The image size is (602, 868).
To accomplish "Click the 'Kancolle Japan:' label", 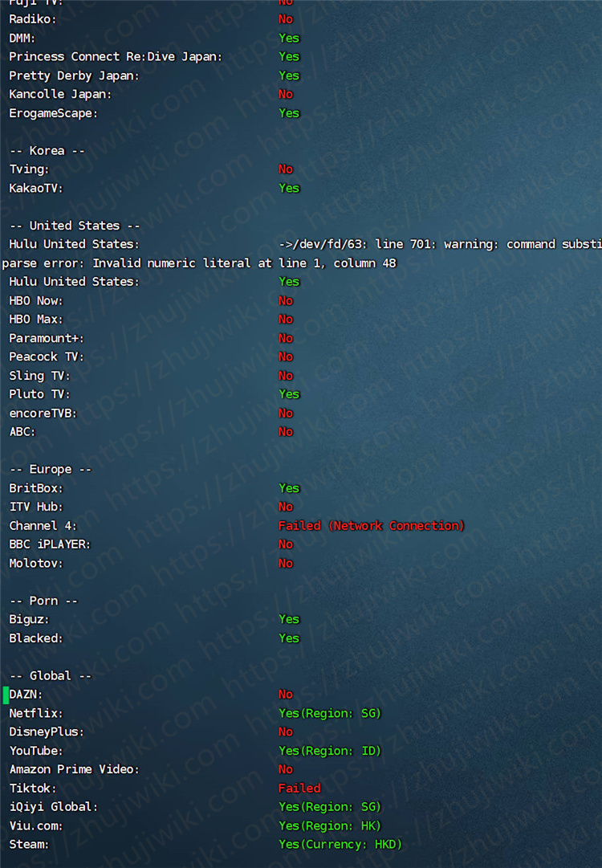I will 60,95.
